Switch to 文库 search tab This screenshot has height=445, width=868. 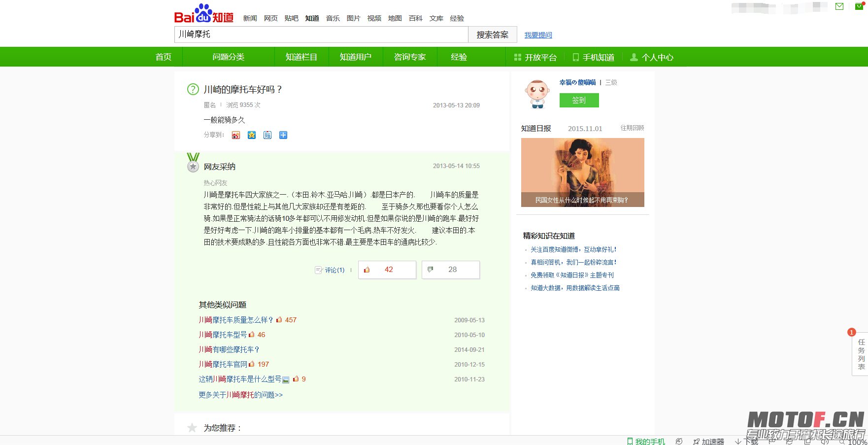(x=436, y=18)
